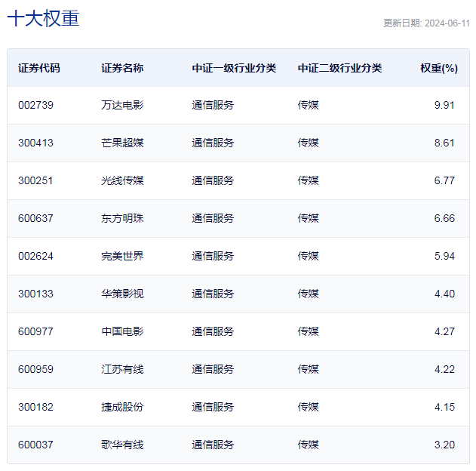Viewport: 476px width, 471px height.
Task: Click 通信服务 in the 芒果超媒 row
Action: tap(213, 143)
